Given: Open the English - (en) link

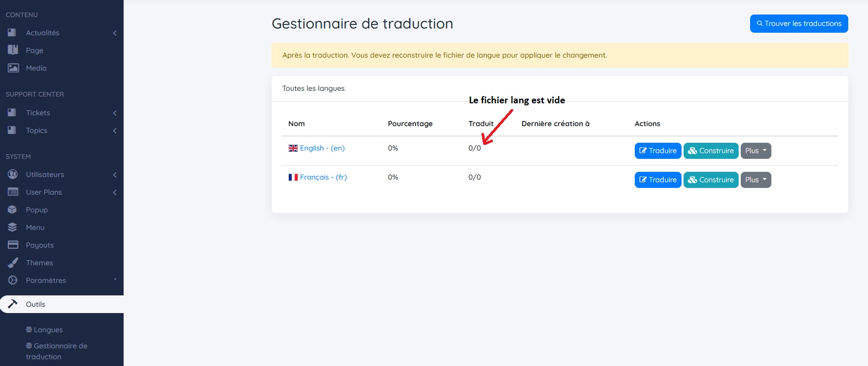Looking at the screenshot, I should pyautogui.click(x=322, y=148).
